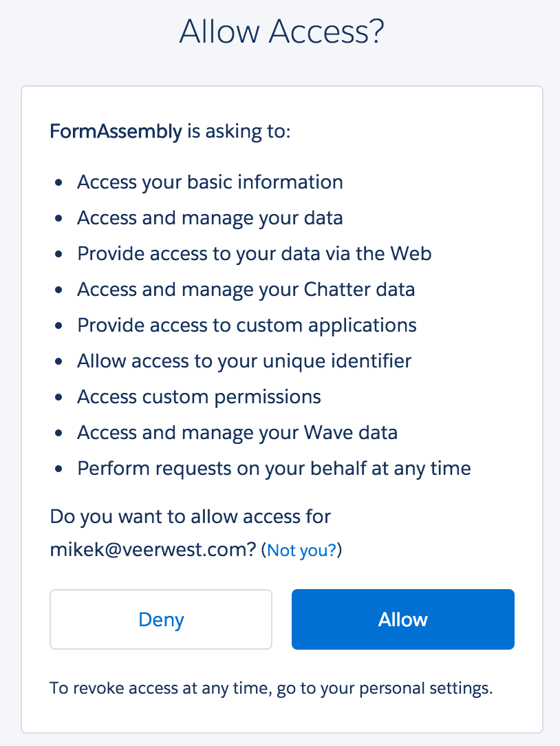560x746 pixels.
Task: Click bullet point beside "Access custom permissions"
Action: (x=60, y=398)
